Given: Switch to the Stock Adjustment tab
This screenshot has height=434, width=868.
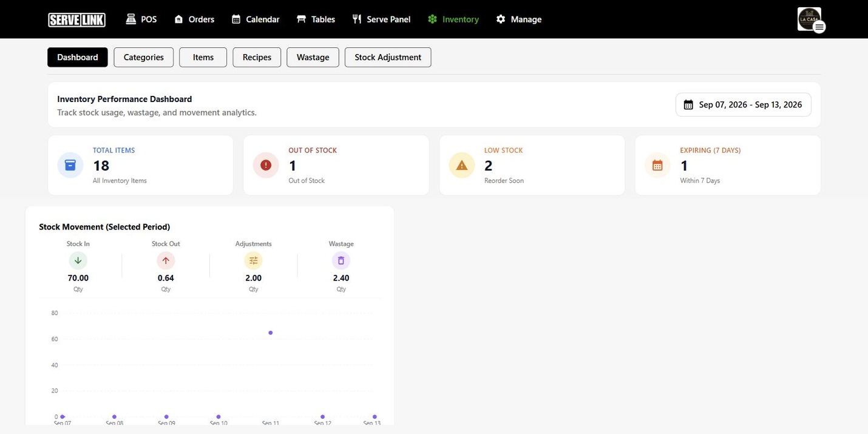Looking at the screenshot, I should tap(388, 57).
